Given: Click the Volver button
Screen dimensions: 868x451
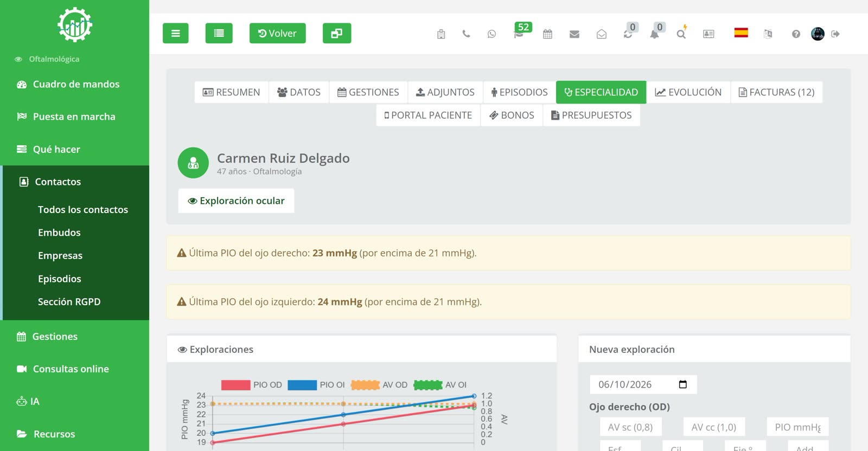Looking at the screenshot, I should (x=277, y=33).
